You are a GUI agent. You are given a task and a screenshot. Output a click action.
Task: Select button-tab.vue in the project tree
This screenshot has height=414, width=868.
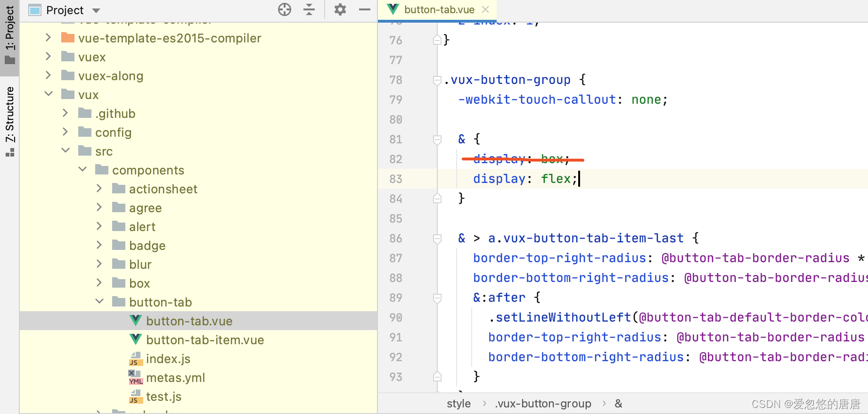198,321
